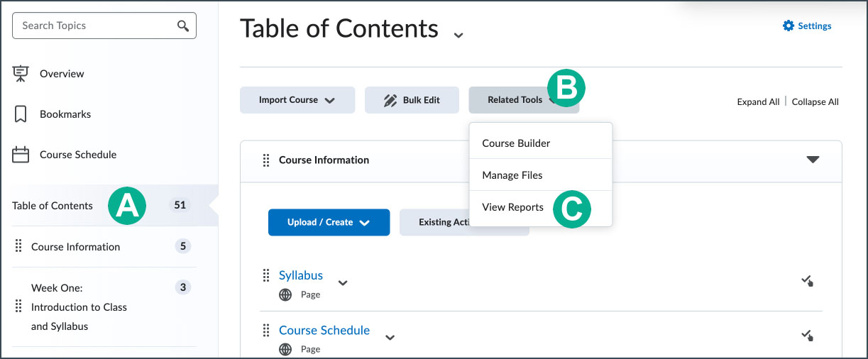Click the completion checkmark icon for Syllabus
The image size is (868, 359).
(807, 281)
